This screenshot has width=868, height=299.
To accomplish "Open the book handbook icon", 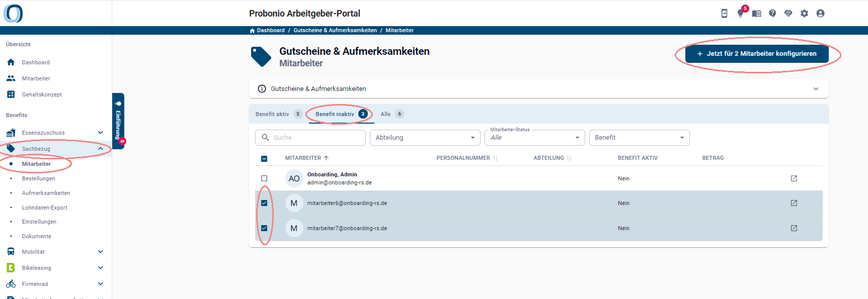I will pos(756,14).
